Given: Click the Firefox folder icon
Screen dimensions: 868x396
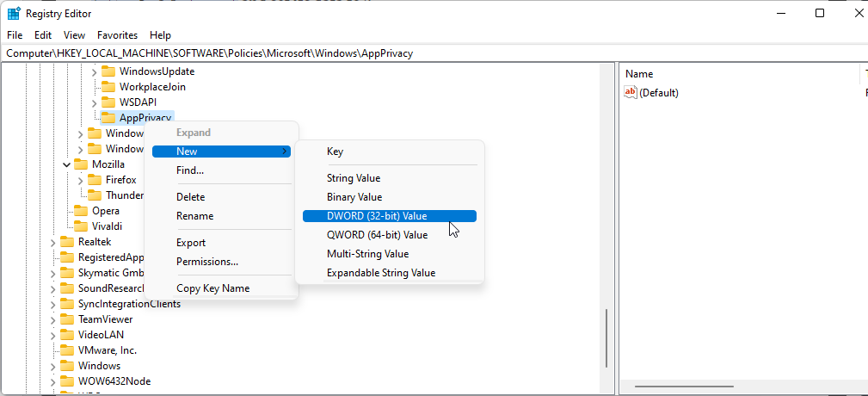Looking at the screenshot, I should pos(95,180).
